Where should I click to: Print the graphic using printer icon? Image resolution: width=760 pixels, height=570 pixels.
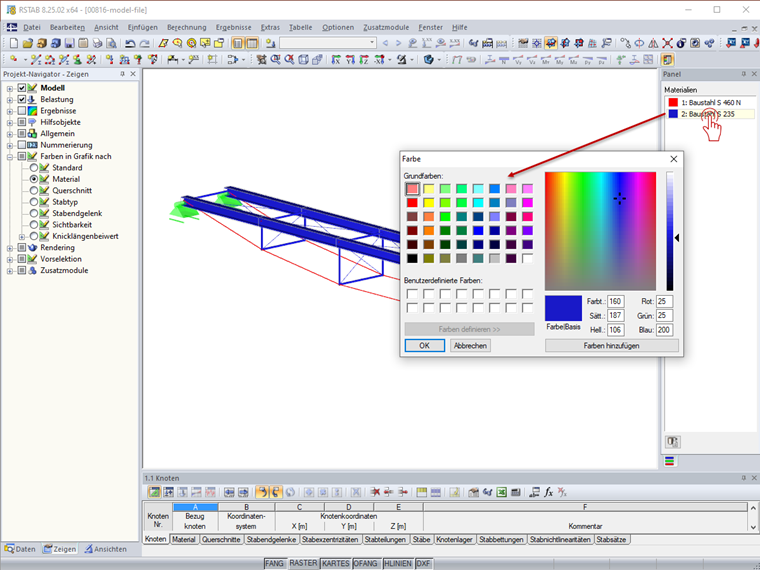[97, 44]
